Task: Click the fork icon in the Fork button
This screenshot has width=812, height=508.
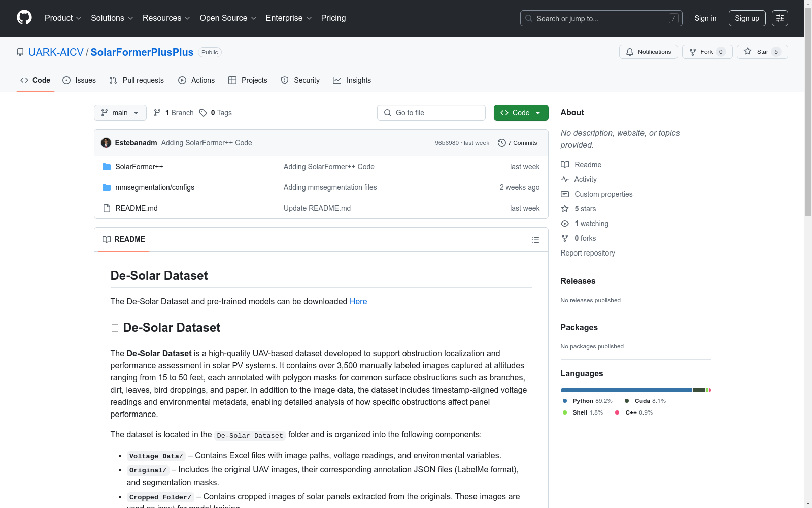Action: 693,52
